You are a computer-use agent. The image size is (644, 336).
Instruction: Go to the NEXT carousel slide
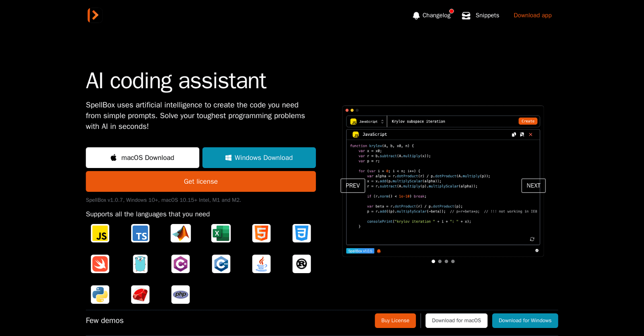coord(533,186)
